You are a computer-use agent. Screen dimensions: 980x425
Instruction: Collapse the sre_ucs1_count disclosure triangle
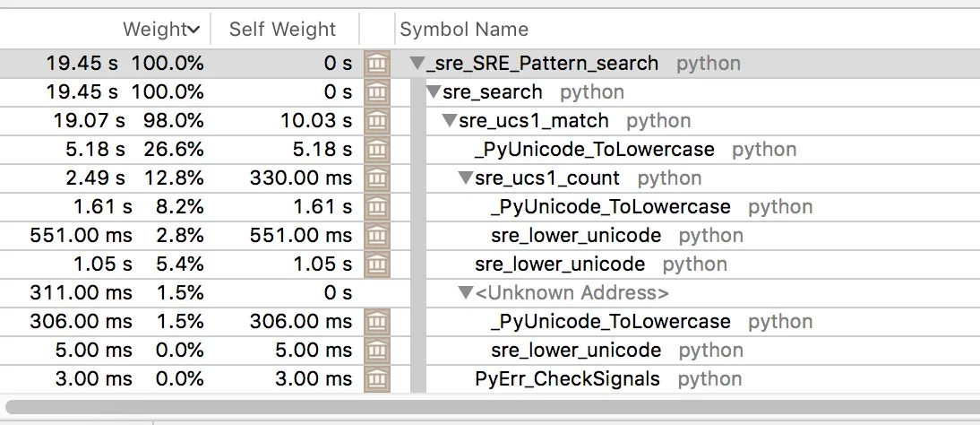(x=465, y=178)
